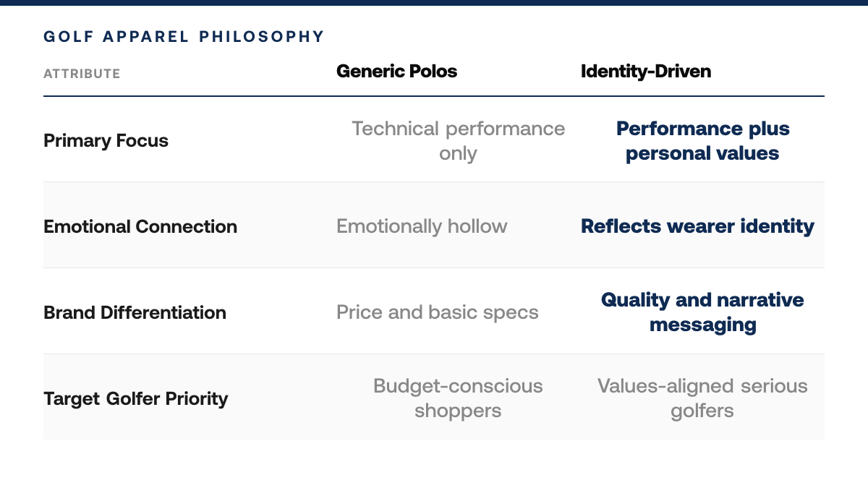Select the Emotionally hollow cell

click(x=422, y=226)
